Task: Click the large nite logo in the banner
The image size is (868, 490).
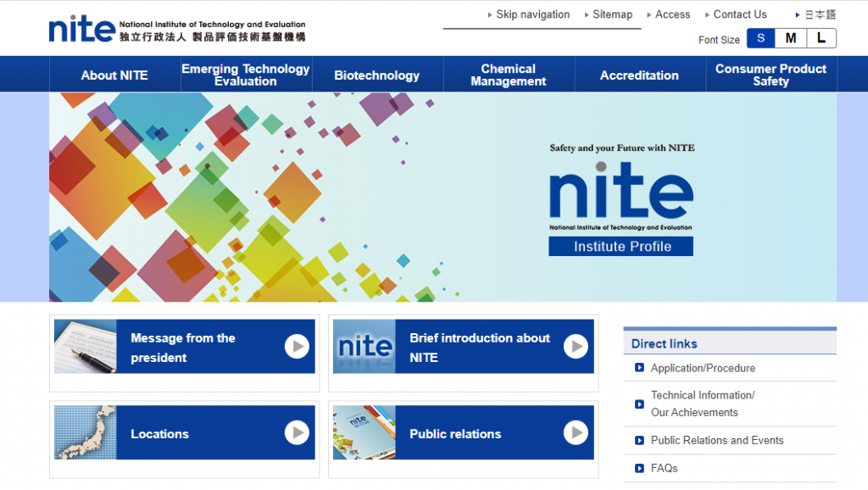Action: 621,190
